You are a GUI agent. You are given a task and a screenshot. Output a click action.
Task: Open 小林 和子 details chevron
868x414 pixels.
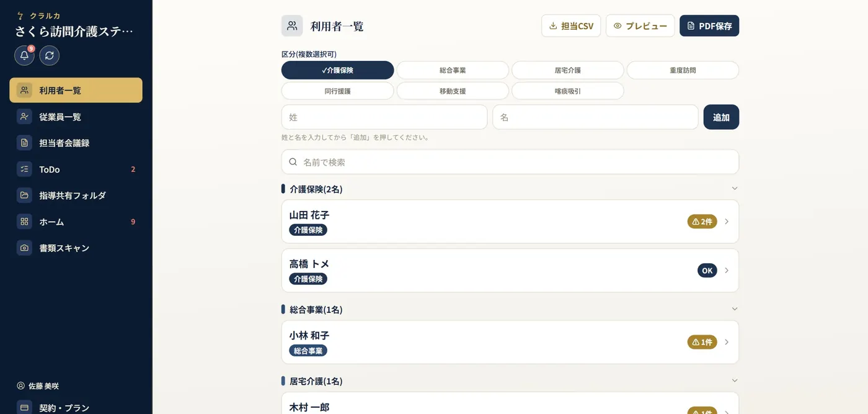click(727, 342)
